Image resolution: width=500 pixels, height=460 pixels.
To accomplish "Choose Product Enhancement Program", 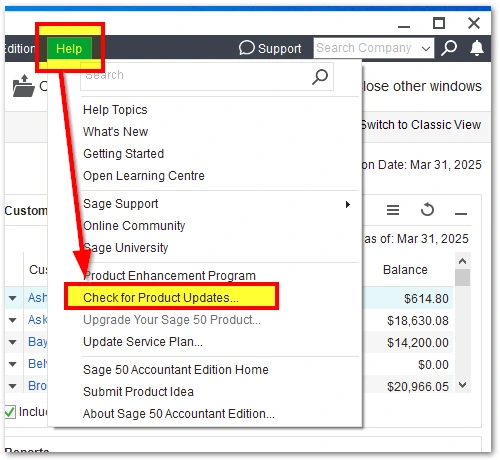I will (x=169, y=276).
